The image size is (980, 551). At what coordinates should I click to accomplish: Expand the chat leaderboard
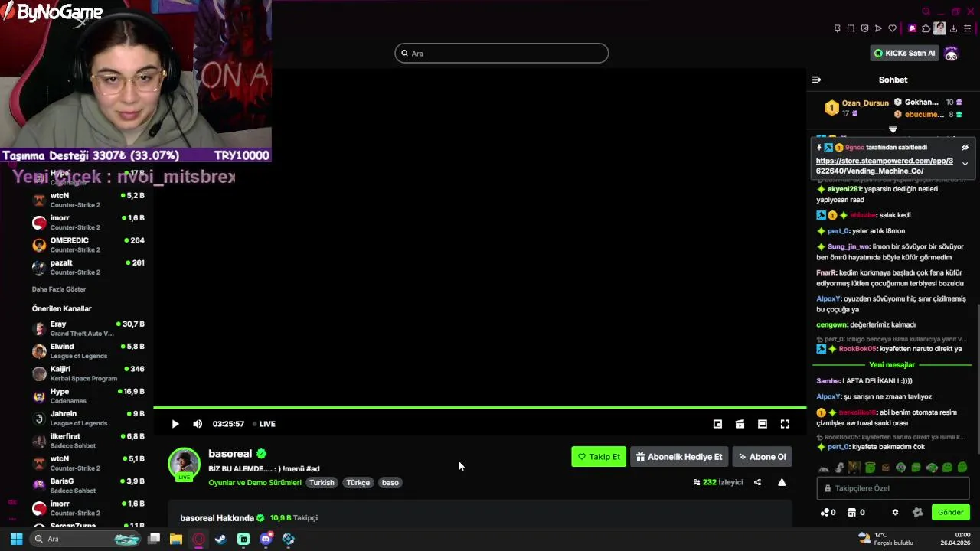click(893, 129)
